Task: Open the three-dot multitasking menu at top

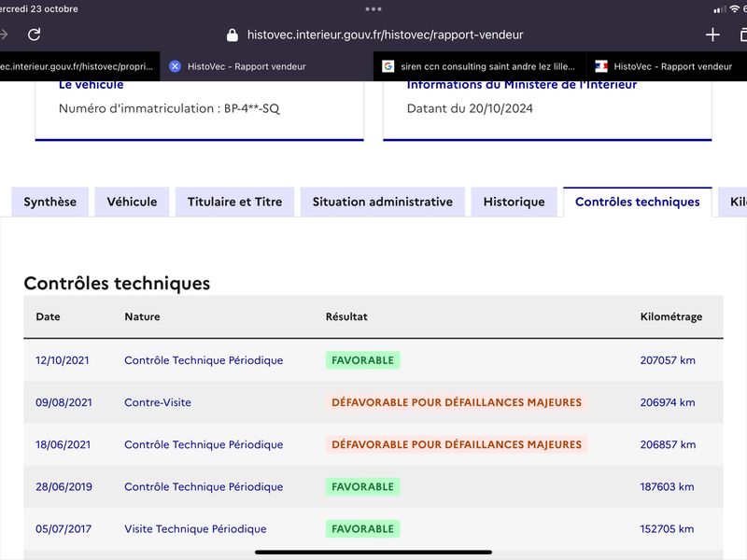Action: [373, 8]
